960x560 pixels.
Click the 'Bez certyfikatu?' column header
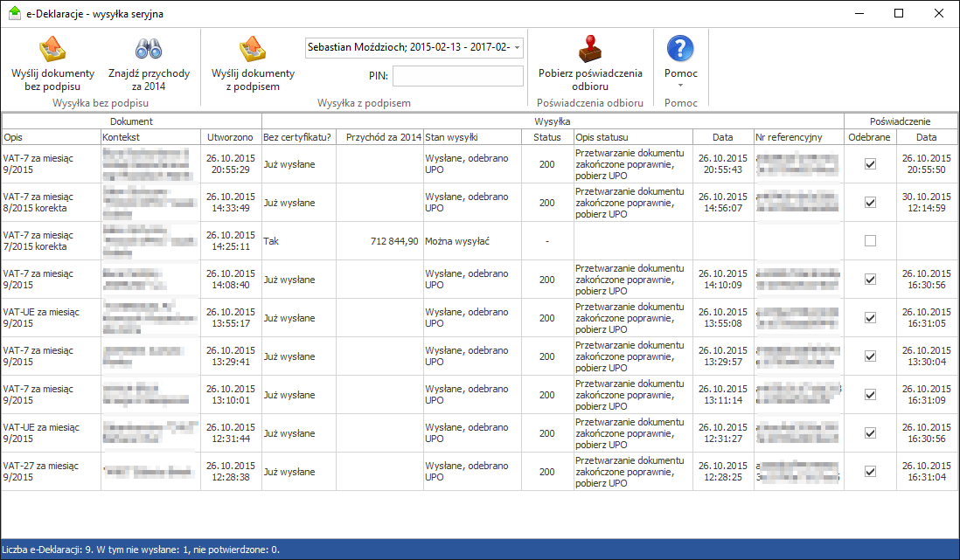pos(297,137)
